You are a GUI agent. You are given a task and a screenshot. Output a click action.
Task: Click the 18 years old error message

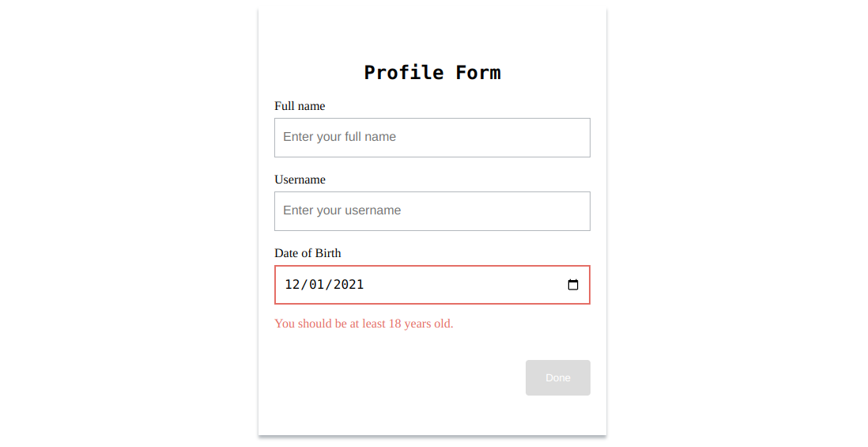tap(364, 324)
